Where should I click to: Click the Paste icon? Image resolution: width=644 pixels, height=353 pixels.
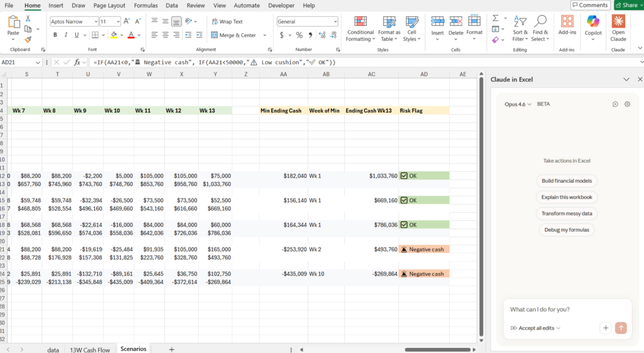(x=13, y=22)
